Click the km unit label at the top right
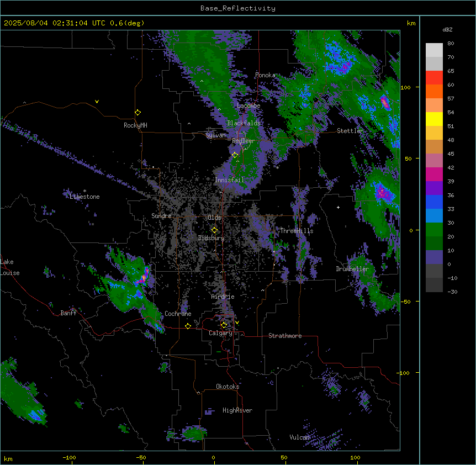Screen dimensions: 476x465 (411, 23)
